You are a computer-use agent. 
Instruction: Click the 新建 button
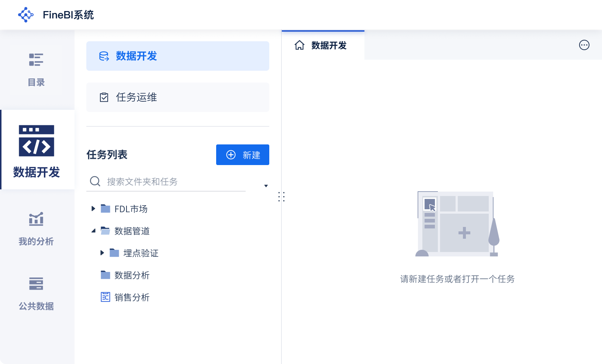pos(242,155)
